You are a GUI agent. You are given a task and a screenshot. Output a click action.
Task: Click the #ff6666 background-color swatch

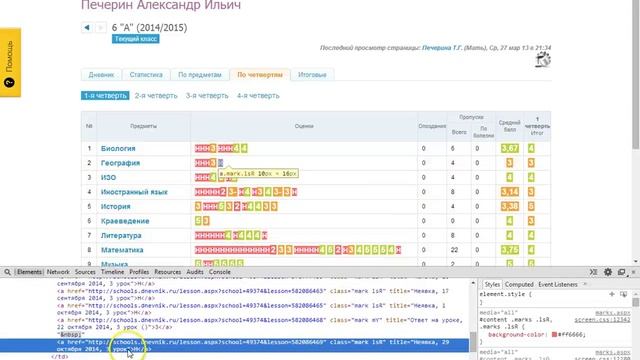click(x=554, y=334)
